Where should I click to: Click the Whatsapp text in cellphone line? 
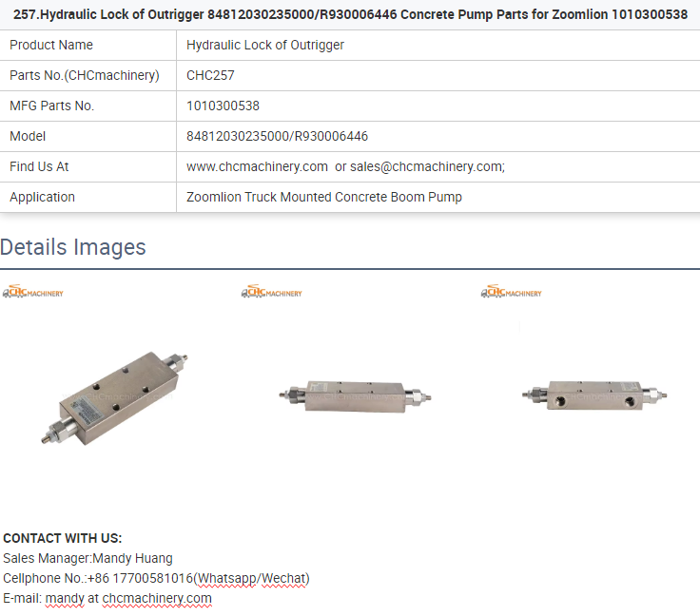226,578
